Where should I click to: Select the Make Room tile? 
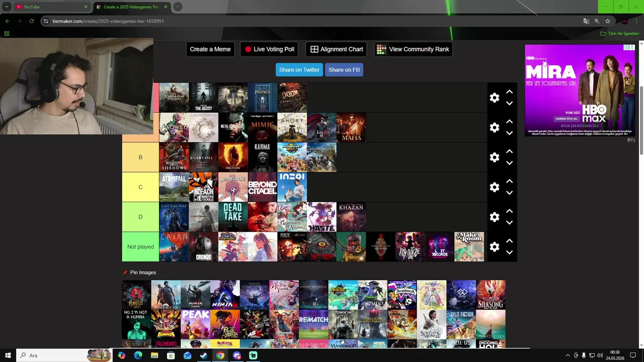click(469, 247)
